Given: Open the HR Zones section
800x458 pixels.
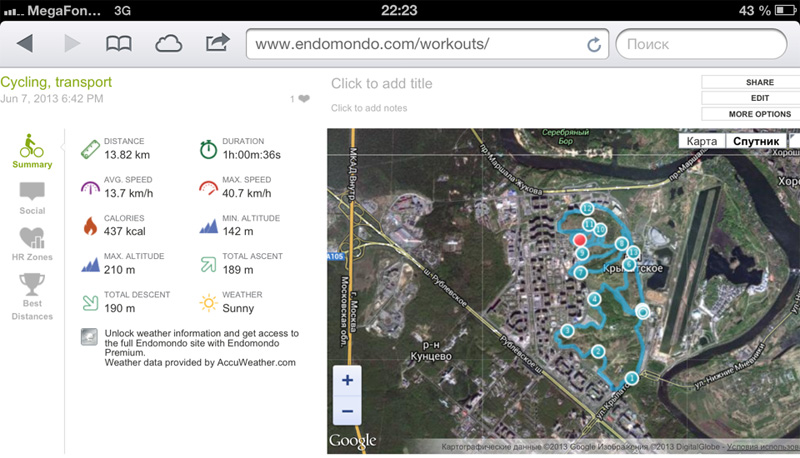Looking at the screenshot, I should [32, 244].
